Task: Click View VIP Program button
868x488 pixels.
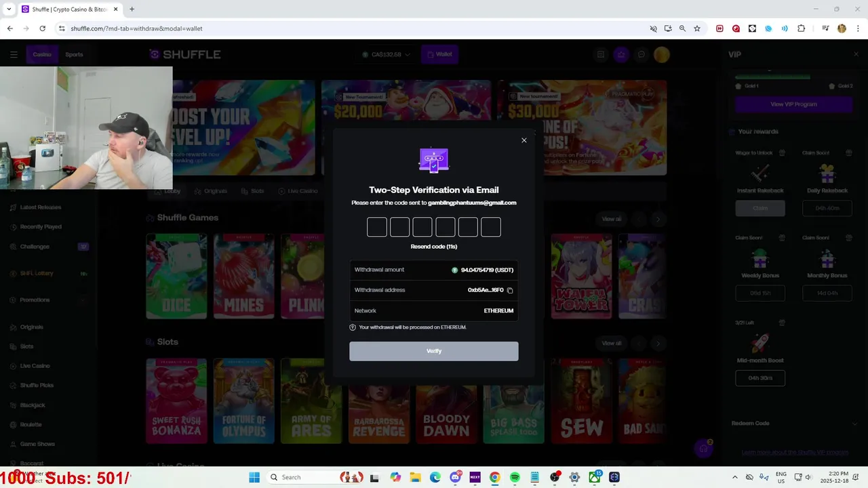Action: click(793, 104)
